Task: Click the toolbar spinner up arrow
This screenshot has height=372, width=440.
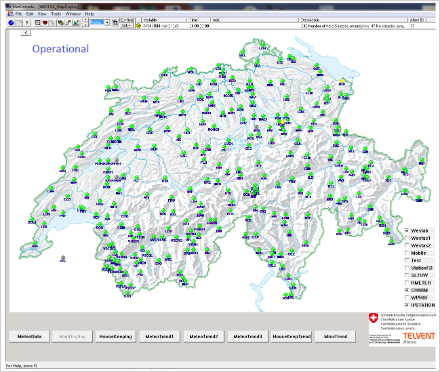Action: [x=85, y=20]
